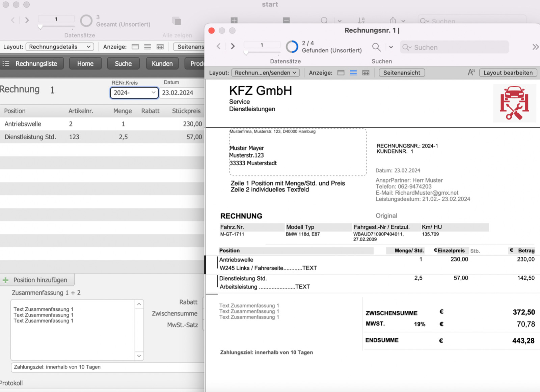
Task: Select the Antriebswelle position row
Action: tap(102, 124)
